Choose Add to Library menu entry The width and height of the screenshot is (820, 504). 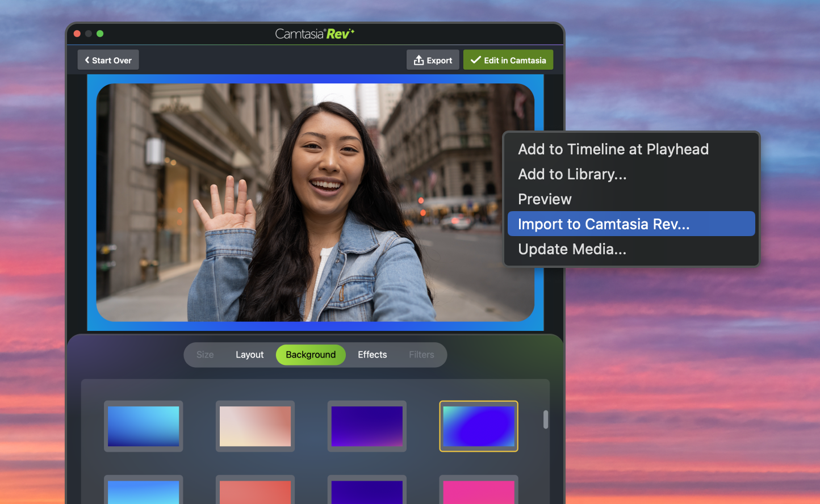coord(631,174)
